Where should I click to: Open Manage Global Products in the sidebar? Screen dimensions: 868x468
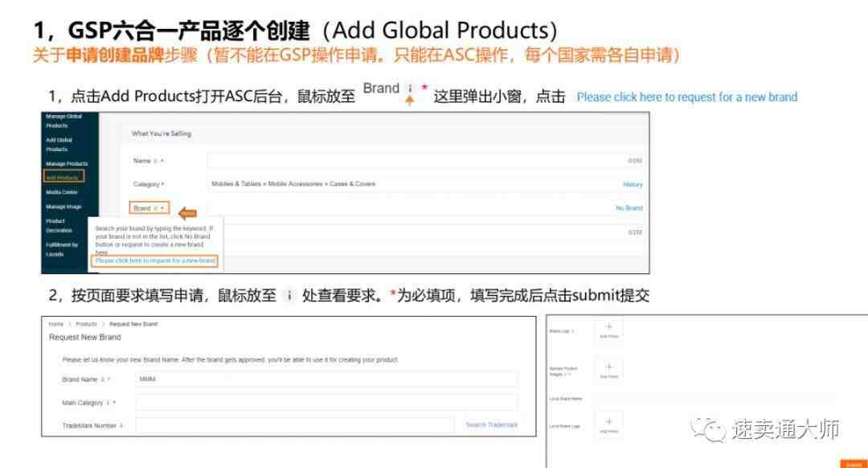(63, 121)
